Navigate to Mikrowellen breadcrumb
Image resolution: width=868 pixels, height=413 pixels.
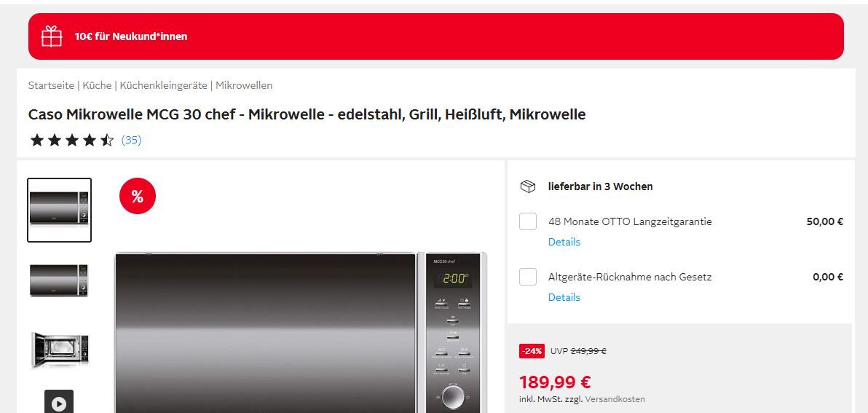(x=244, y=85)
